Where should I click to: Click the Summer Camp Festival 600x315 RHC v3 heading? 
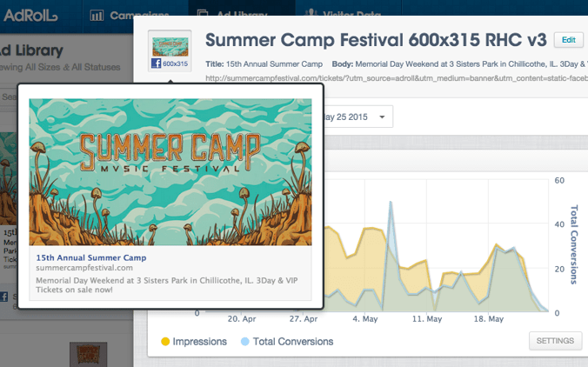(376, 40)
